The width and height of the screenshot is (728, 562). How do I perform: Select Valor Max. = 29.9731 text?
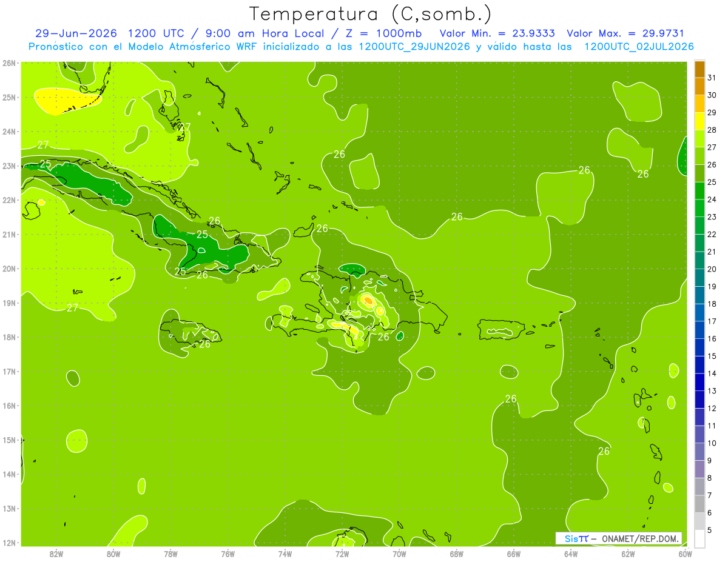click(625, 33)
